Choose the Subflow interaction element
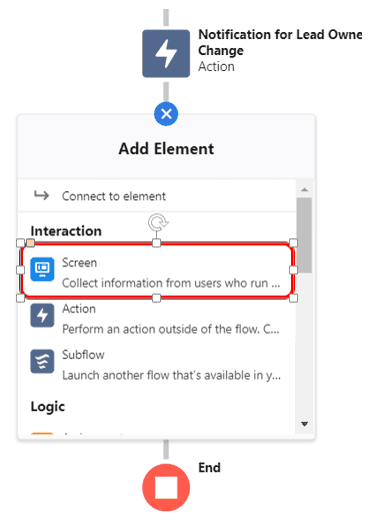The width and height of the screenshot is (372, 524). [x=157, y=365]
